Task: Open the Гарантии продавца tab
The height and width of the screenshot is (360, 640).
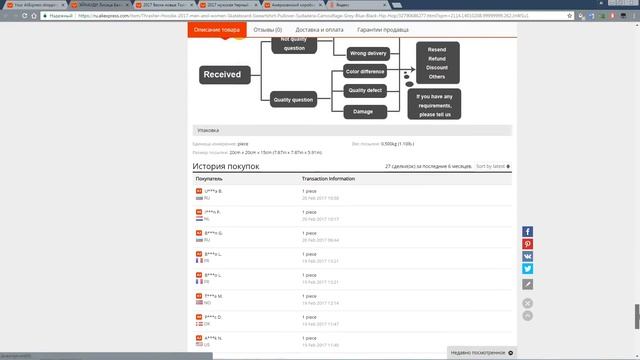Action: coord(383,30)
